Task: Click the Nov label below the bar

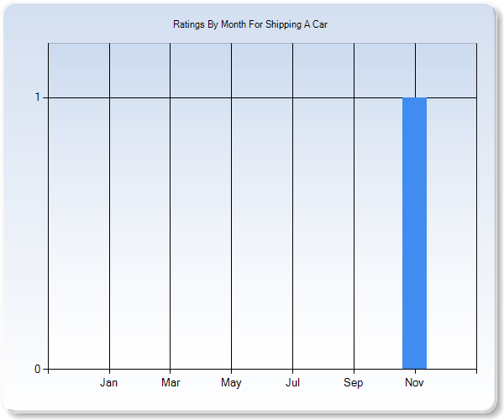Action: 414,383
